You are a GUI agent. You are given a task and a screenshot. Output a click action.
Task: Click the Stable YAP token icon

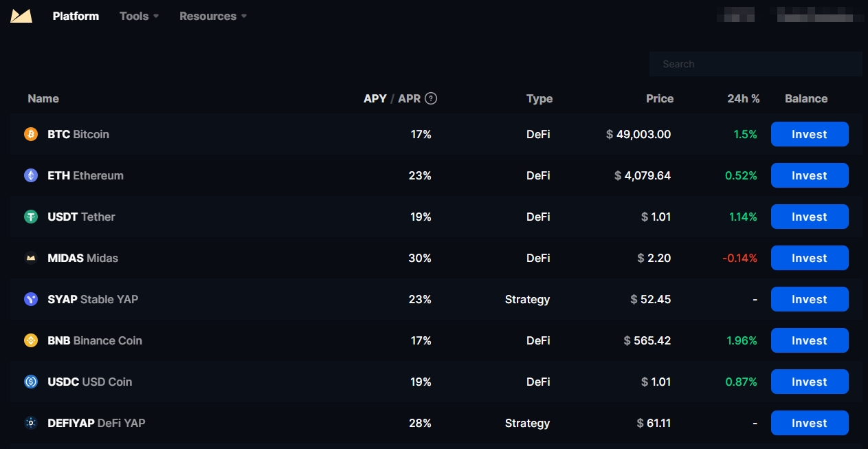click(31, 299)
